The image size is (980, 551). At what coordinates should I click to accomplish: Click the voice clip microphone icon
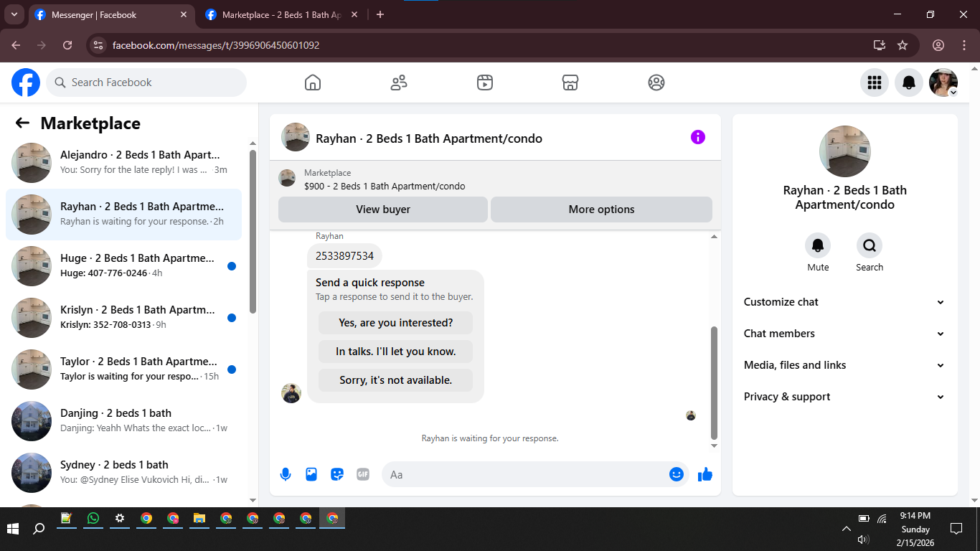pyautogui.click(x=286, y=474)
